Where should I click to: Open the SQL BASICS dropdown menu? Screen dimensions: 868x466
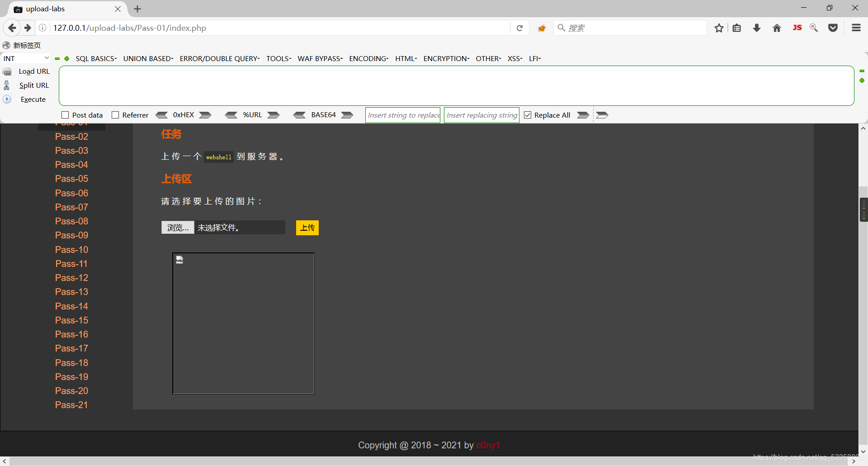point(96,58)
